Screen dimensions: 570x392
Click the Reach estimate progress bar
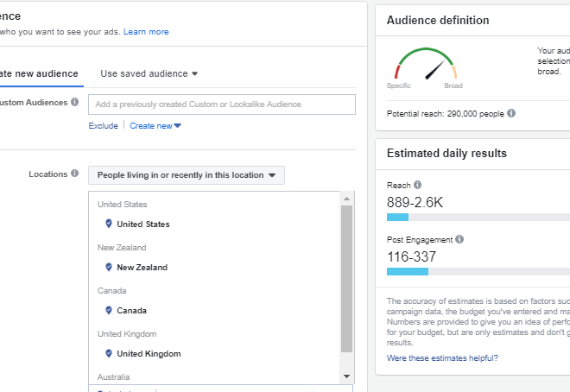click(x=478, y=218)
